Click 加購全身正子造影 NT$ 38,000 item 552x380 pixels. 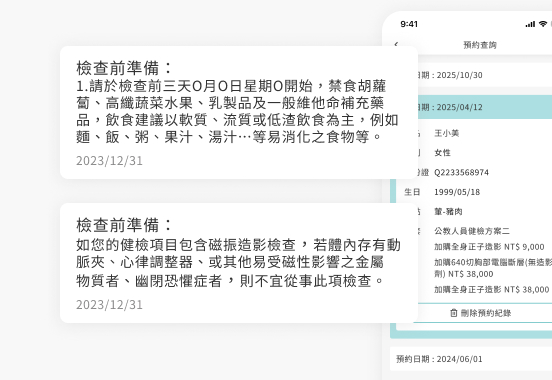[x=491, y=289]
